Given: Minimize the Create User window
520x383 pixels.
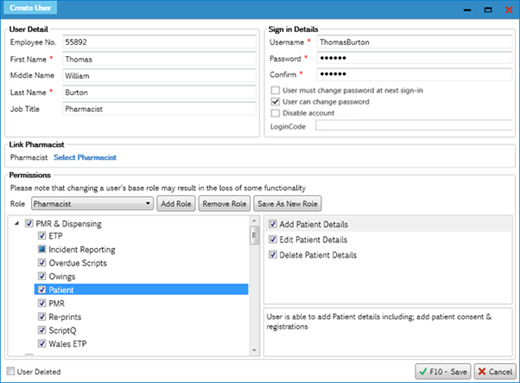Looking at the screenshot, I should tap(467, 10).
